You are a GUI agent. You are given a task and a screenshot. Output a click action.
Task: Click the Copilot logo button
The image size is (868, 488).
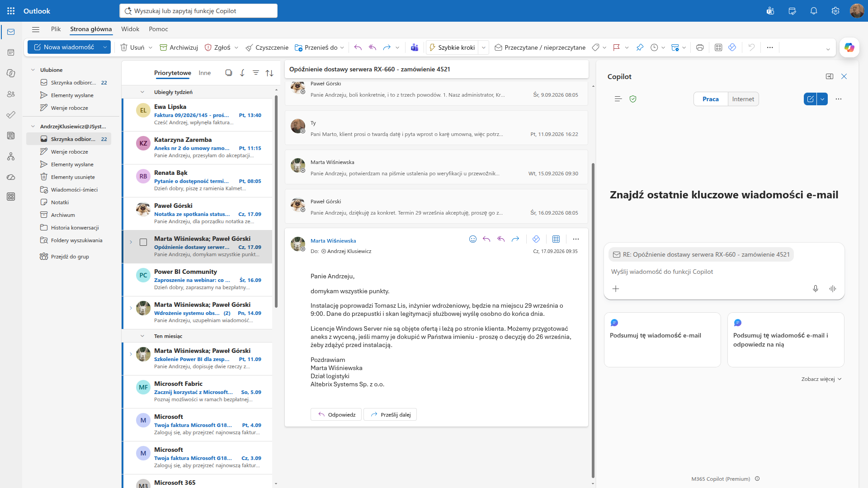(849, 47)
